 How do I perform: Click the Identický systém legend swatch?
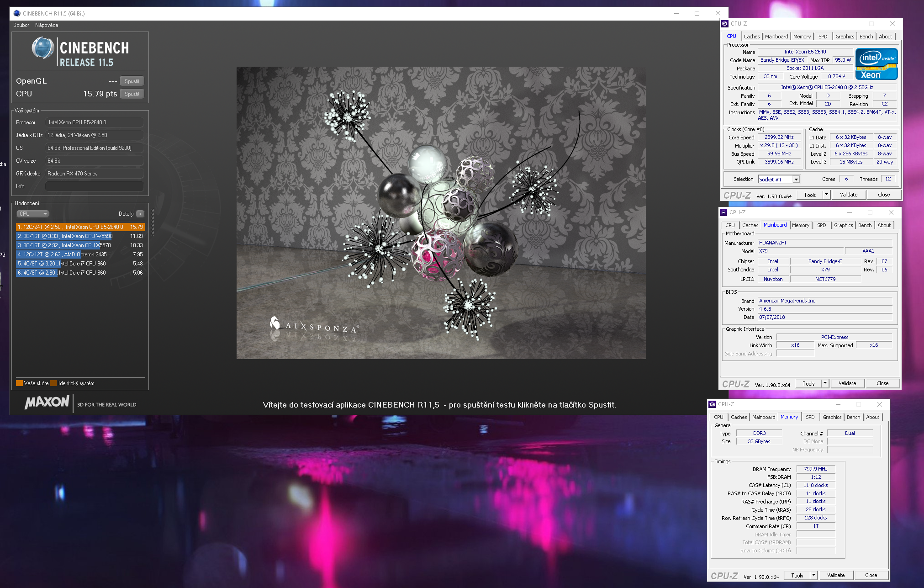(x=54, y=383)
